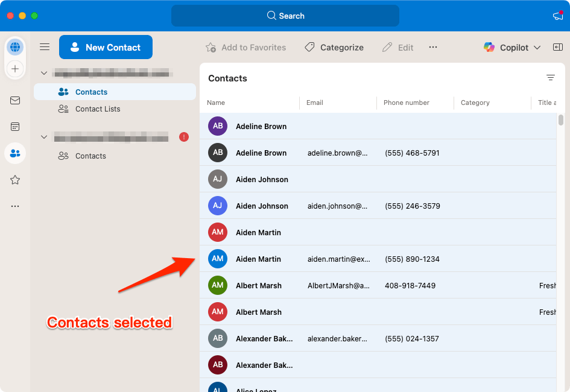570x392 pixels.
Task: Click the Categorize button
Action: pyautogui.click(x=334, y=46)
